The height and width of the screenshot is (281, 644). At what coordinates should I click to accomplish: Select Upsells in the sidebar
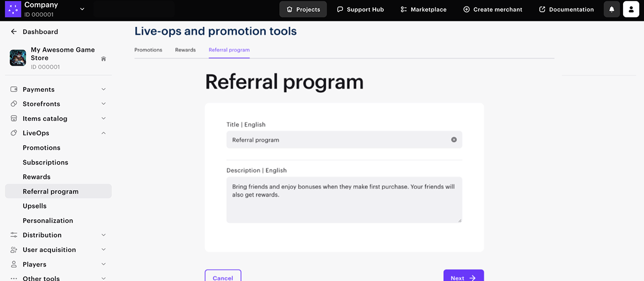tap(35, 206)
